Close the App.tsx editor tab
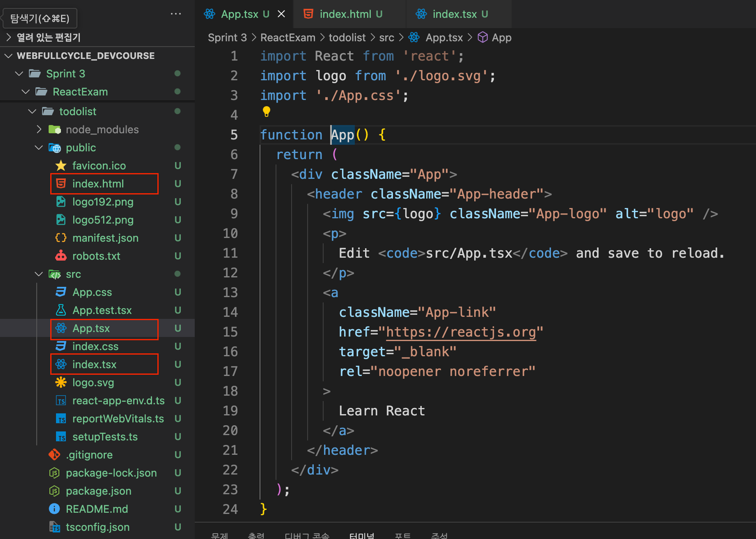756x539 pixels. tap(282, 14)
